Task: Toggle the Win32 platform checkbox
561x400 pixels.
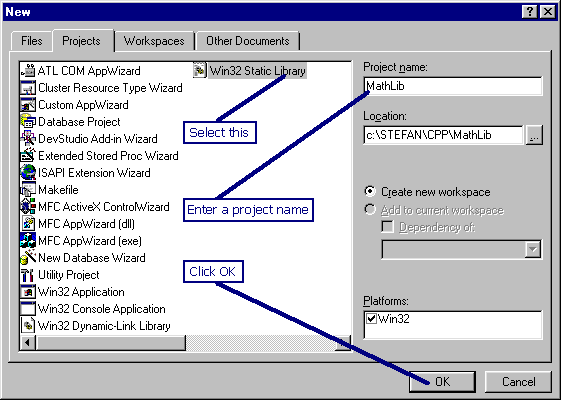Action: coord(371,318)
